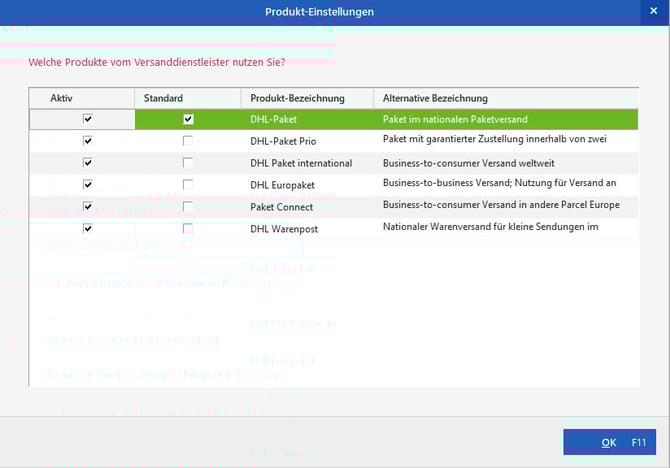Check Standard box for DHL Europaket
Viewport: 670px width, 468px height.
[188, 185]
